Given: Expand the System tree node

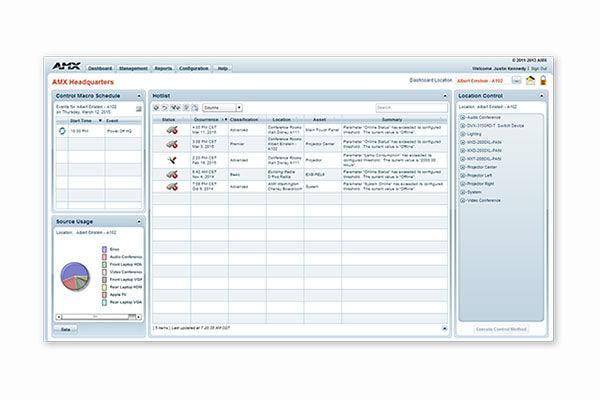Looking at the screenshot, I should [463, 192].
